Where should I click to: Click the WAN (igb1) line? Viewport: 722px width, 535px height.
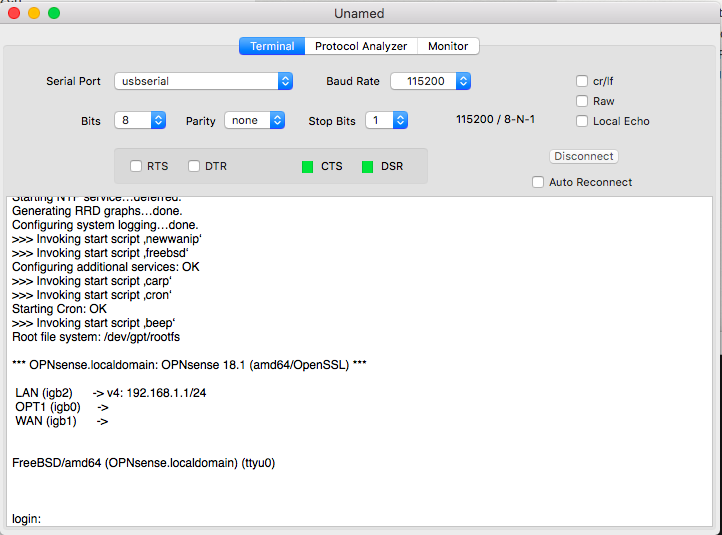pos(62,421)
